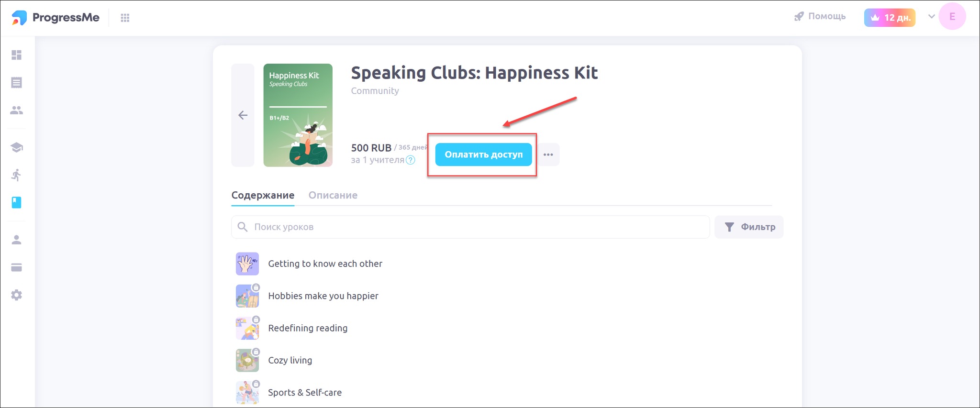Image resolution: width=980 pixels, height=408 pixels.
Task: Open lesson Hobbies make you happier
Action: tap(323, 296)
